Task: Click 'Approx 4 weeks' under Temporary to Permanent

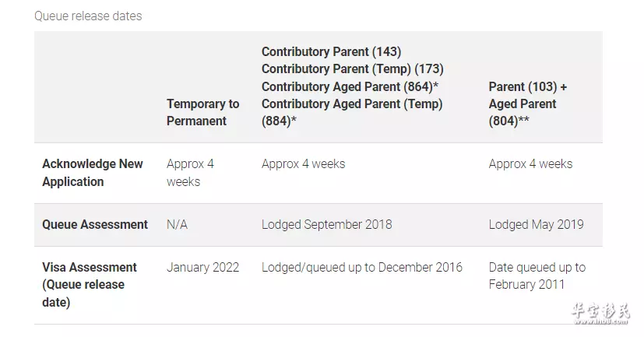Action: [x=190, y=173]
